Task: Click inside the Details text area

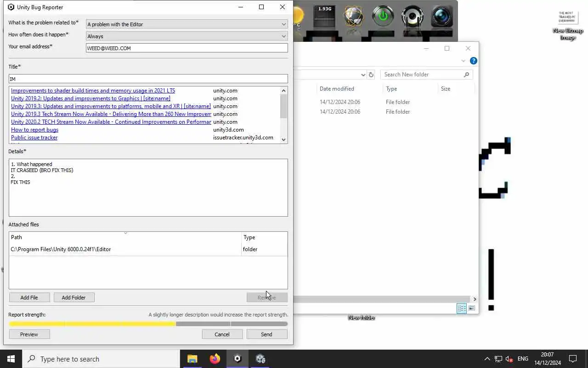Action: (x=148, y=188)
